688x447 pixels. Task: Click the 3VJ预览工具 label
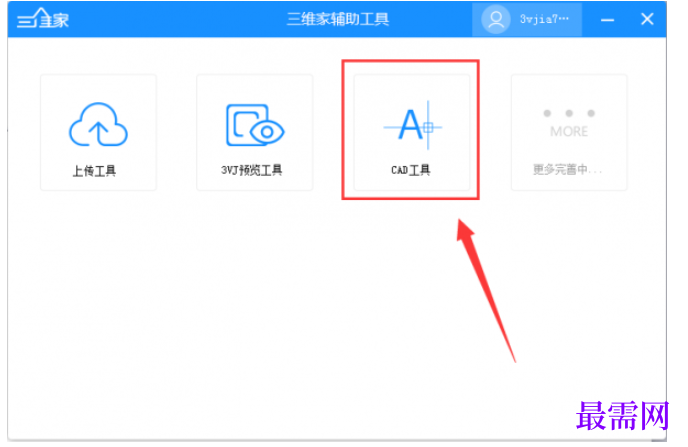tap(251, 170)
